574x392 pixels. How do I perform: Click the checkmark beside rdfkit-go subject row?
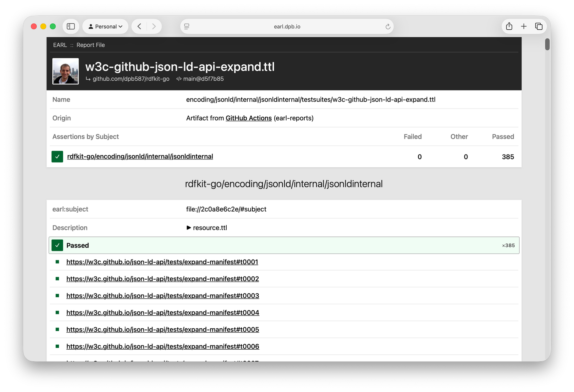[x=57, y=156]
